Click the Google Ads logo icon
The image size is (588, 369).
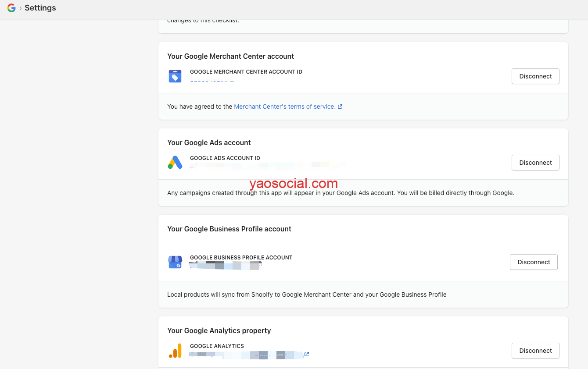(x=175, y=163)
